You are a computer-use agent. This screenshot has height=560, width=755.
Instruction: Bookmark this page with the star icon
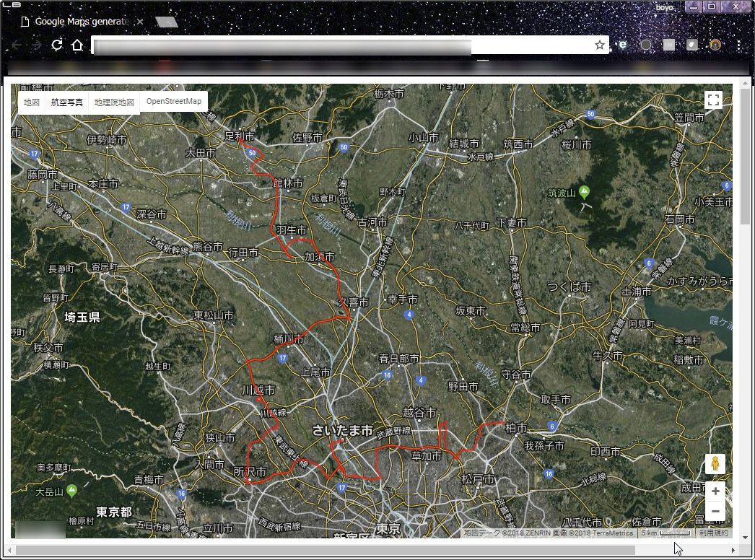600,45
